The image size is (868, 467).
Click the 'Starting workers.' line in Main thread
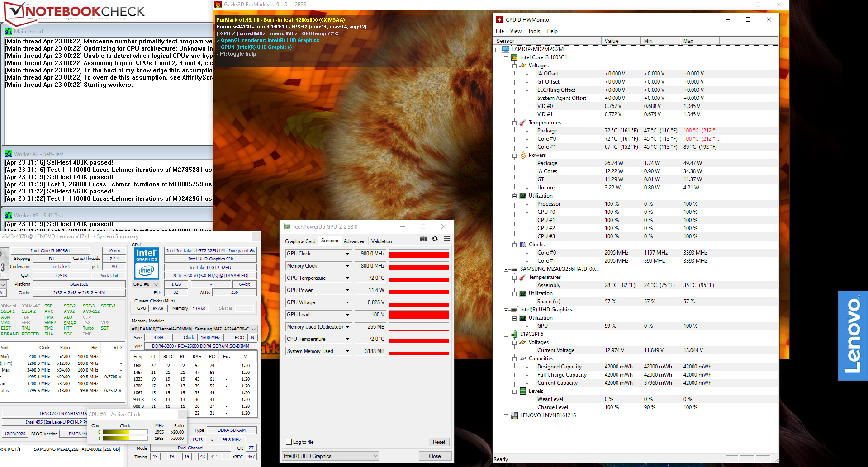point(69,85)
